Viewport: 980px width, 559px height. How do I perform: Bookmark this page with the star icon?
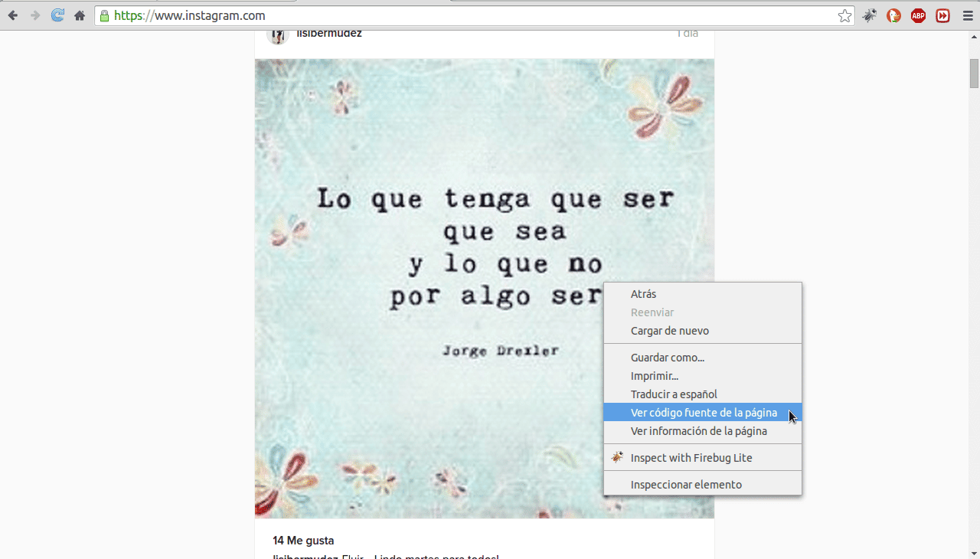coord(844,16)
